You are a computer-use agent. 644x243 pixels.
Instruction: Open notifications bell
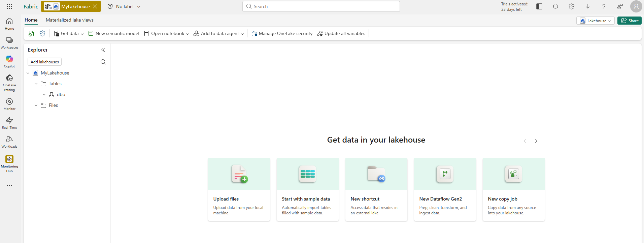click(555, 6)
